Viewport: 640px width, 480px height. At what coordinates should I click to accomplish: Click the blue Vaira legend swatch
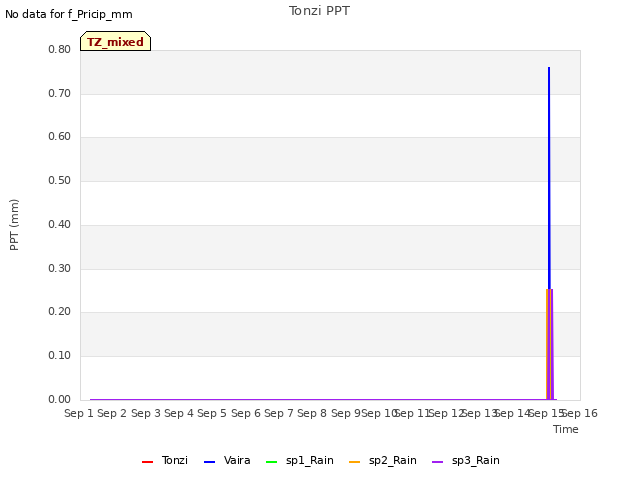point(209,462)
